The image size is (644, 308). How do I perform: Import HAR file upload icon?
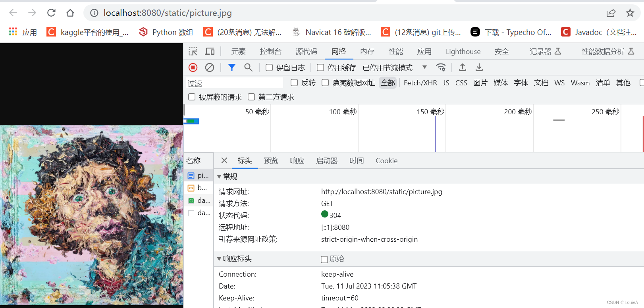463,67
